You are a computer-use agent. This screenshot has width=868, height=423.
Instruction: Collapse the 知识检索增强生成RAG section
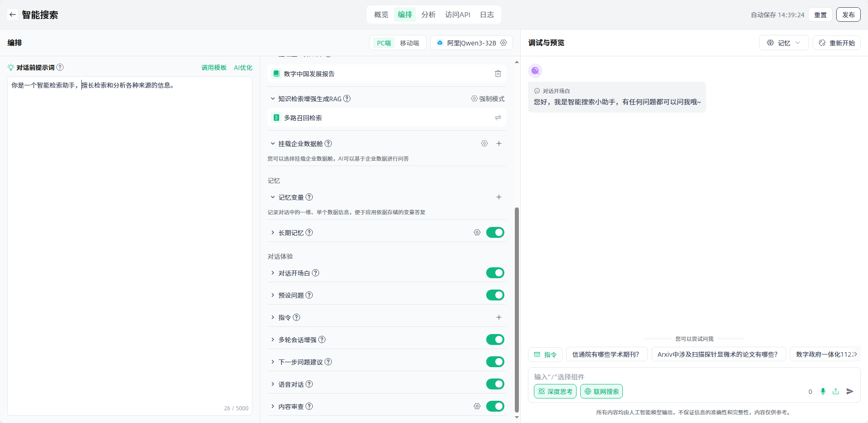pyautogui.click(x=273, y=98)
